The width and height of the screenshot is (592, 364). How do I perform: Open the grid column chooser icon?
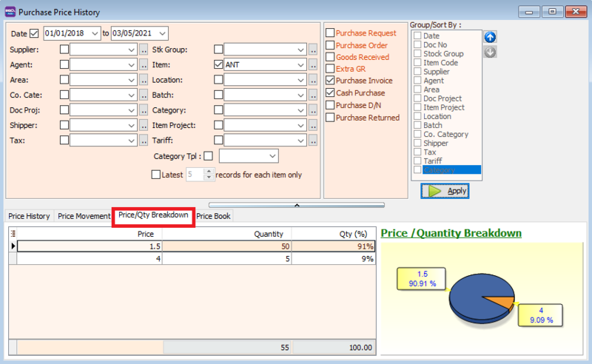tap(13, 233)
